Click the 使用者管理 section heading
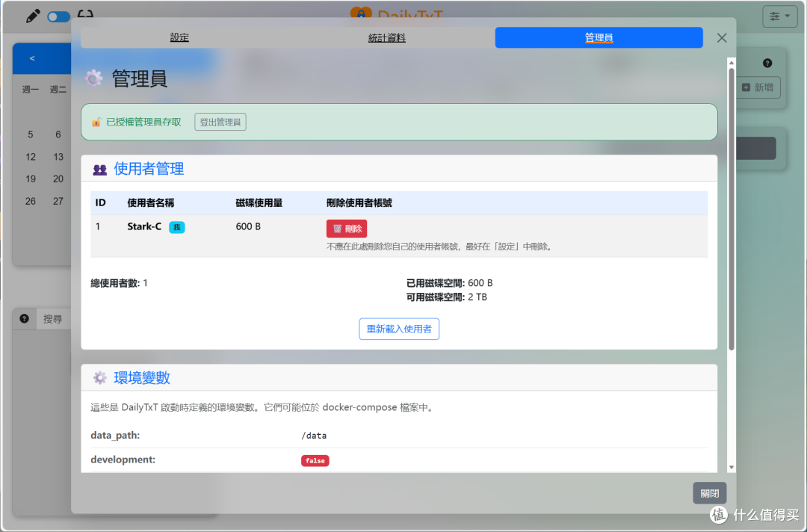This screenshot has height=532, width=807. pyautogui.click(x=149, y=169)
